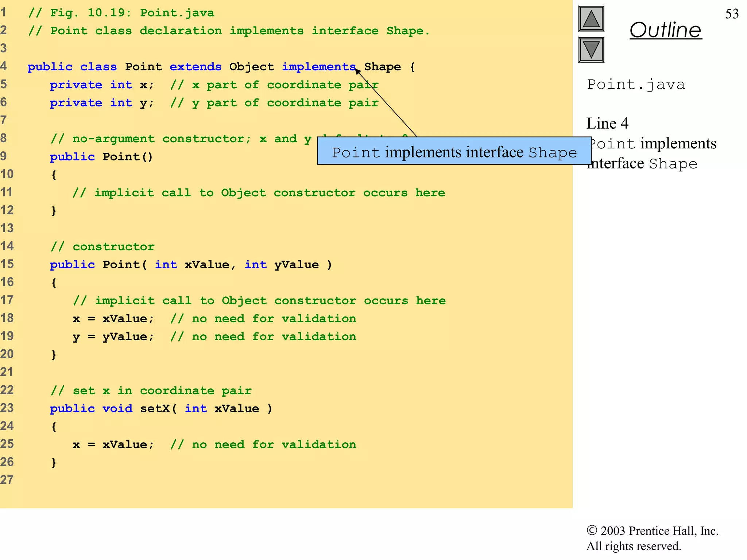Click 'x = xValue;' on line 18
Image resolution: width=747 pixels, height=560 pixels.
113,318
